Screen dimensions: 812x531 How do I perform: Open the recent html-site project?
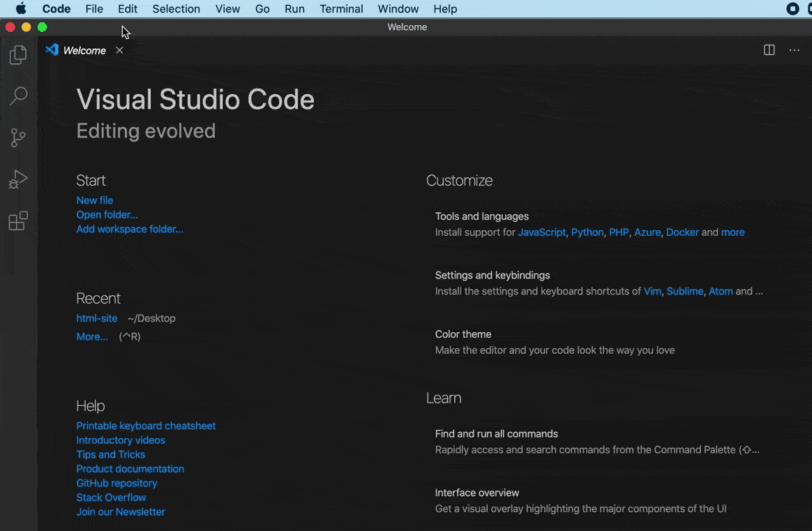point(96,317)
